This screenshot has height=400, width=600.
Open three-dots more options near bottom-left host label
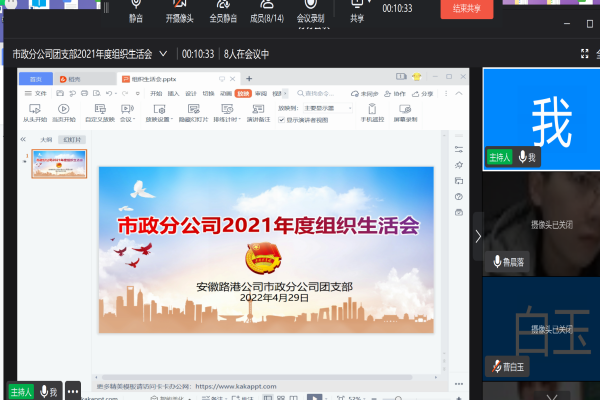[73, 391]
